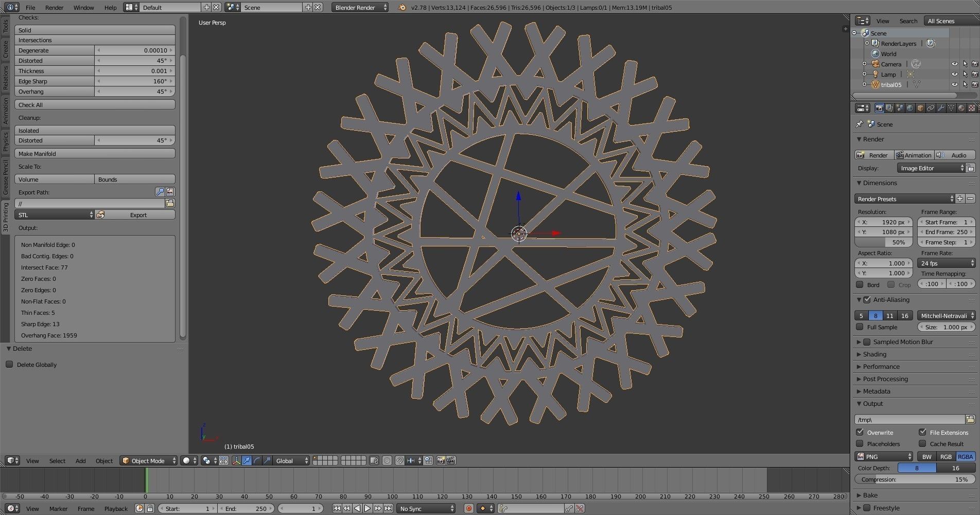Open the Window menu
Viewport: 980px width, 515px height.
click(83, 7)
